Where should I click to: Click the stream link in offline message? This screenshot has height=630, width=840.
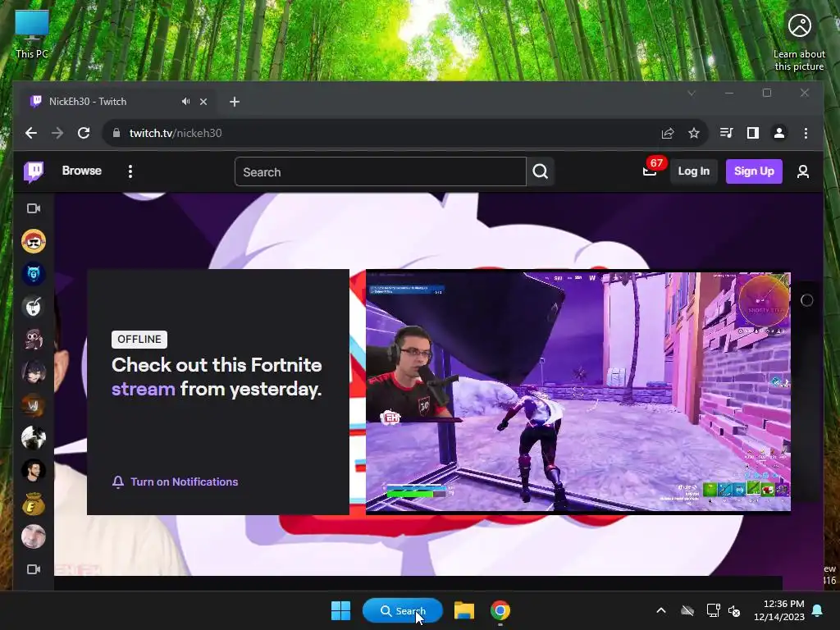coord(143,389)
